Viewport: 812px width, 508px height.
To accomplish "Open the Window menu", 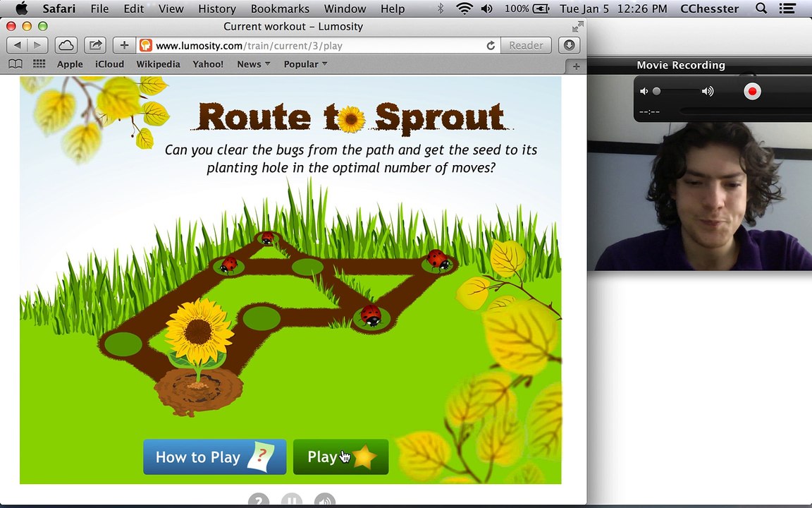I will pos(345,8).
